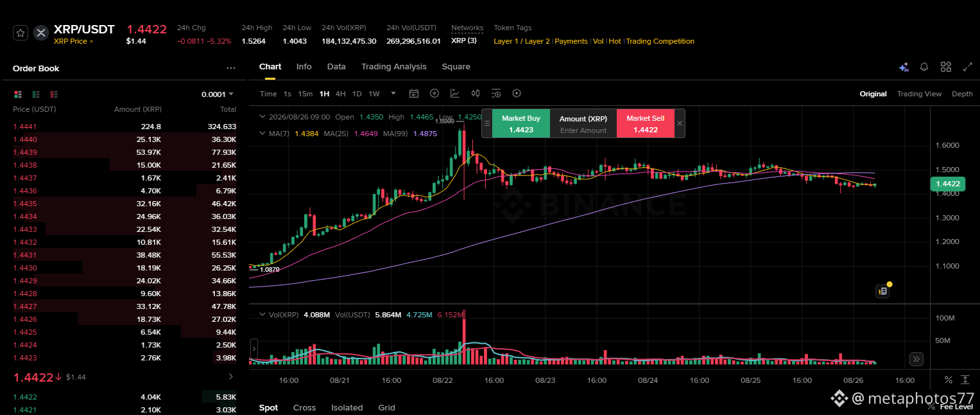Close the quick market order panel
Viewport: 980px width, 415px height.
tap(680, 123)
